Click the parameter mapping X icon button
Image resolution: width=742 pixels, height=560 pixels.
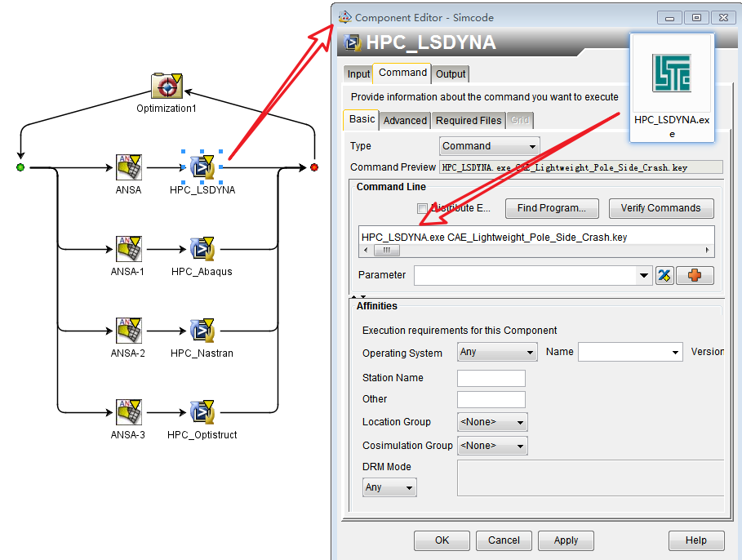tap(664, 275)
